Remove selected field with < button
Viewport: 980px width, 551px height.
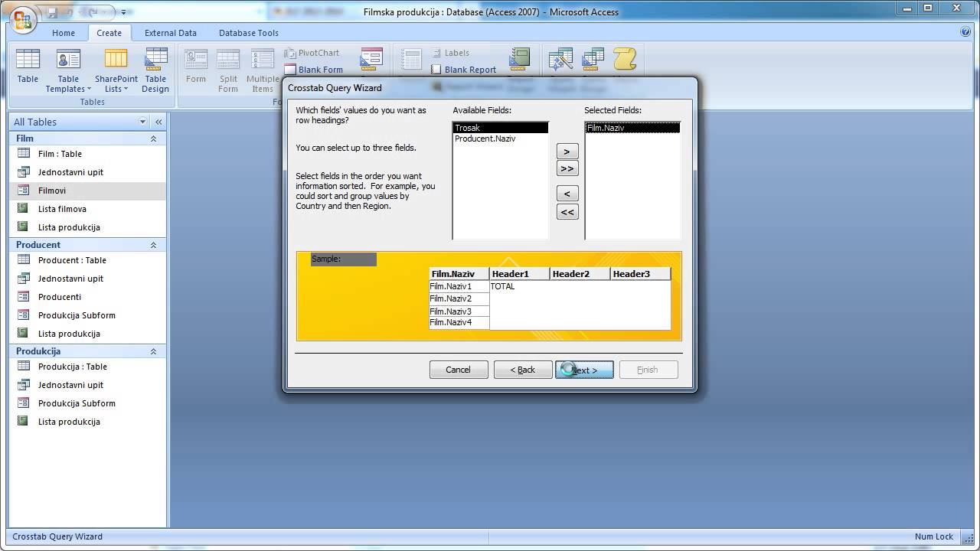[567, 194]
